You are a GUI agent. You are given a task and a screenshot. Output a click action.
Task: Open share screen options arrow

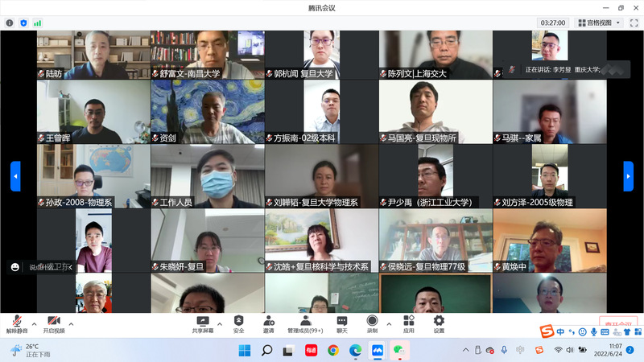220,324
